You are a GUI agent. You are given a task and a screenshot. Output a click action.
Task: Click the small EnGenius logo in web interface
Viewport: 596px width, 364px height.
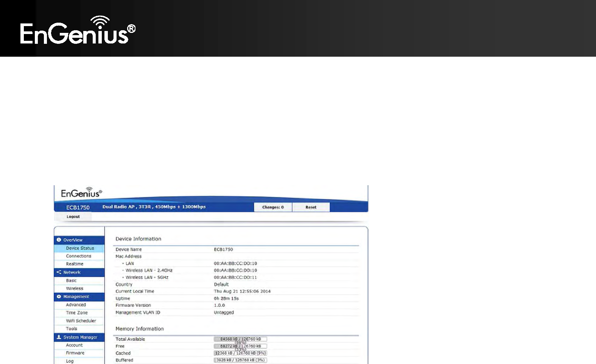pyautogui.click(x=81, y=192)
